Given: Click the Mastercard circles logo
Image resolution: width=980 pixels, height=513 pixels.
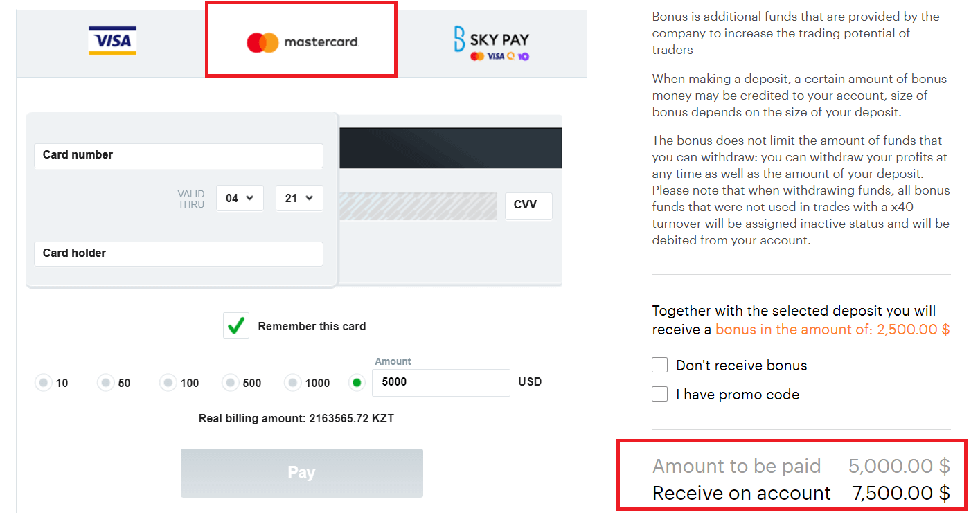Looking at the screenshot, I should click(262, 42).
